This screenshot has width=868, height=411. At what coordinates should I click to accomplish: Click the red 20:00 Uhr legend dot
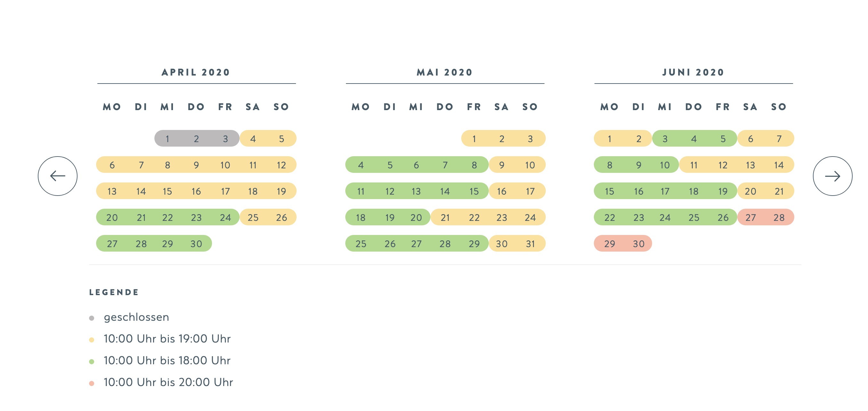click(x=92, y=383)
